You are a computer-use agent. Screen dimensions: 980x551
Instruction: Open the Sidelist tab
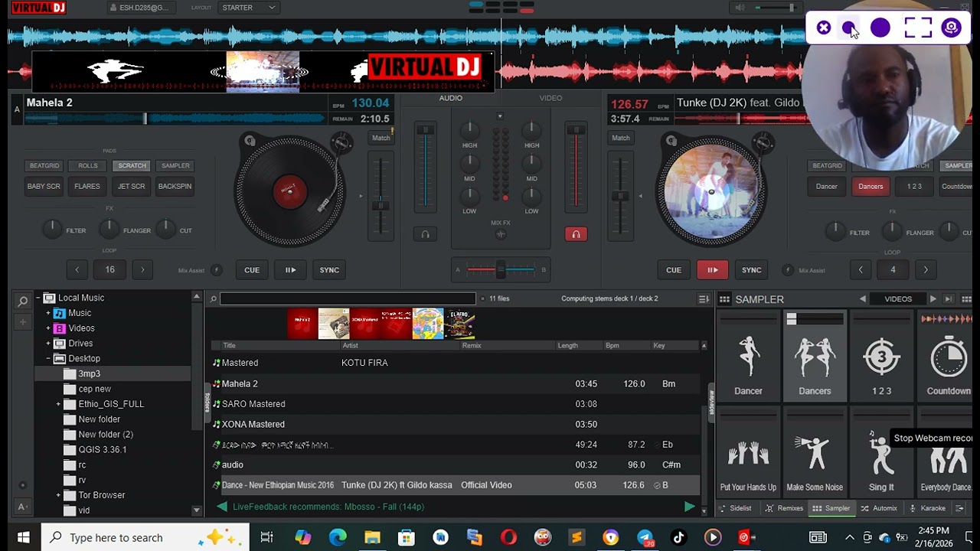(x=735, y=508)
